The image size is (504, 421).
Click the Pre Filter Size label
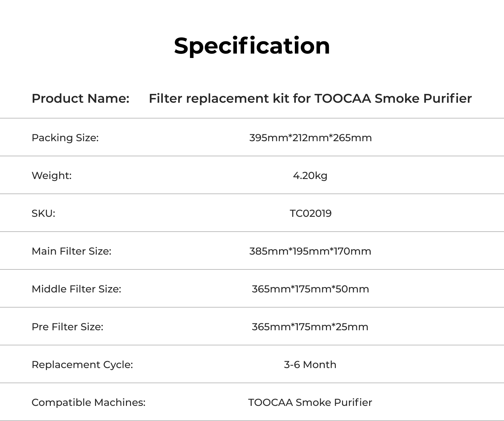pos(67,327)
